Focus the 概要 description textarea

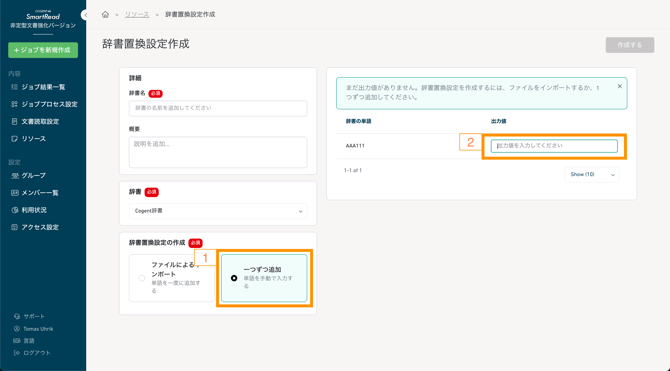pyautogui.click(x=218, y=152)
